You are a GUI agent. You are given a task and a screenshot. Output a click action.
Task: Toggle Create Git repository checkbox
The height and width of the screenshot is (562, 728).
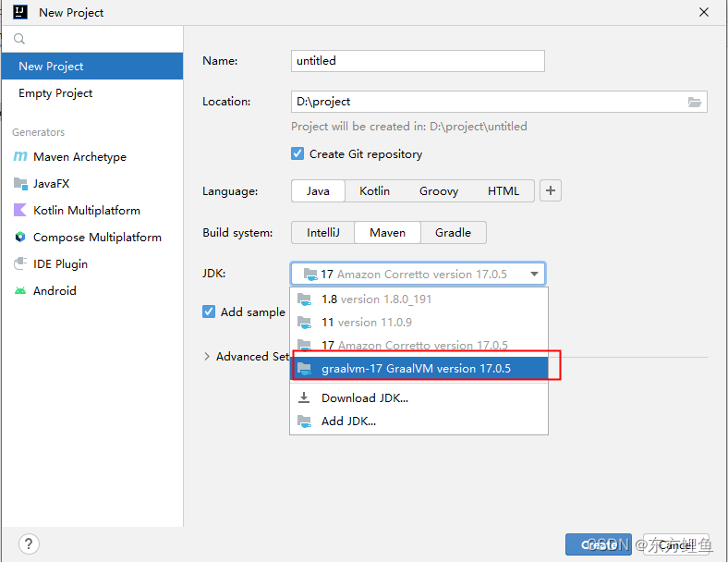[297, 153]
